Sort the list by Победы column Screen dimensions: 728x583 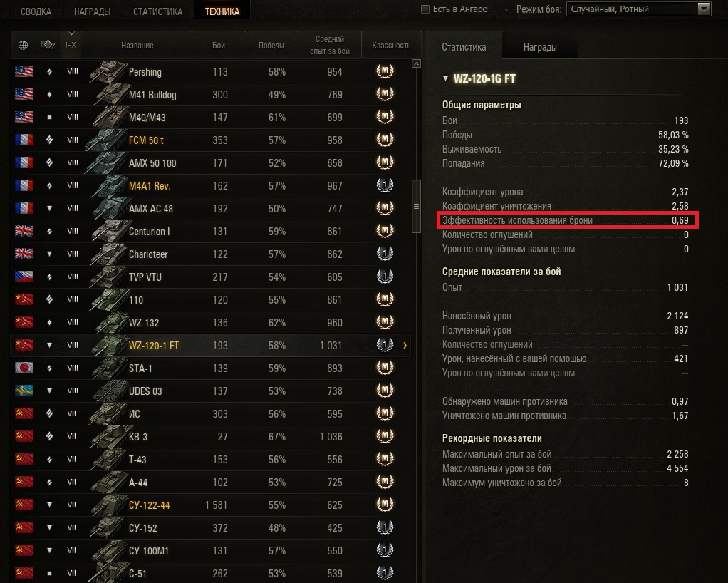coord(271,45)
